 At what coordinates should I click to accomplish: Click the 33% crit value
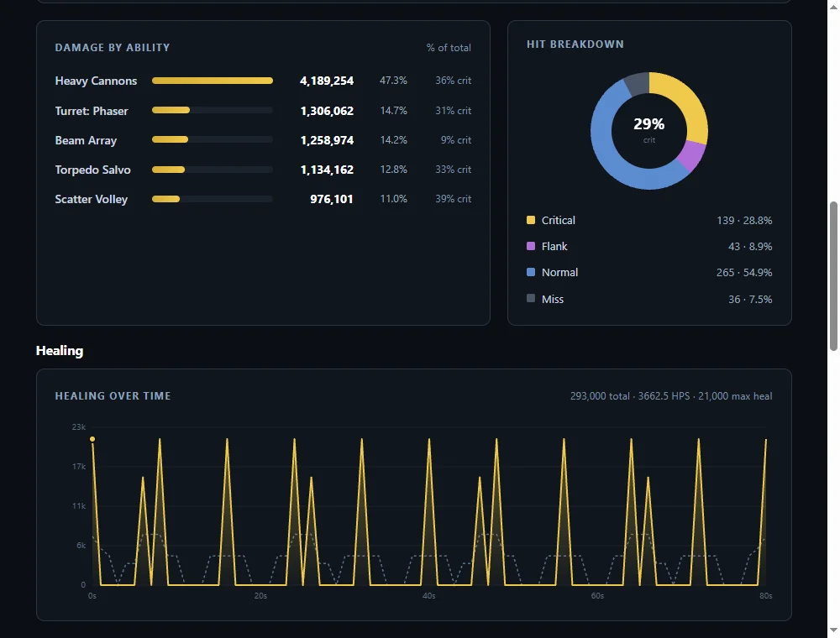(x=454, y=169)
